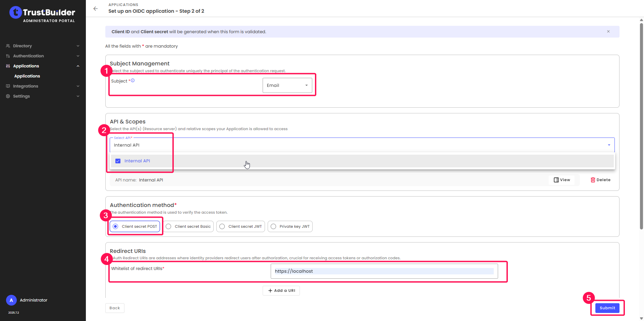Collapse the Select API dropdown arrow

point(609,145)
